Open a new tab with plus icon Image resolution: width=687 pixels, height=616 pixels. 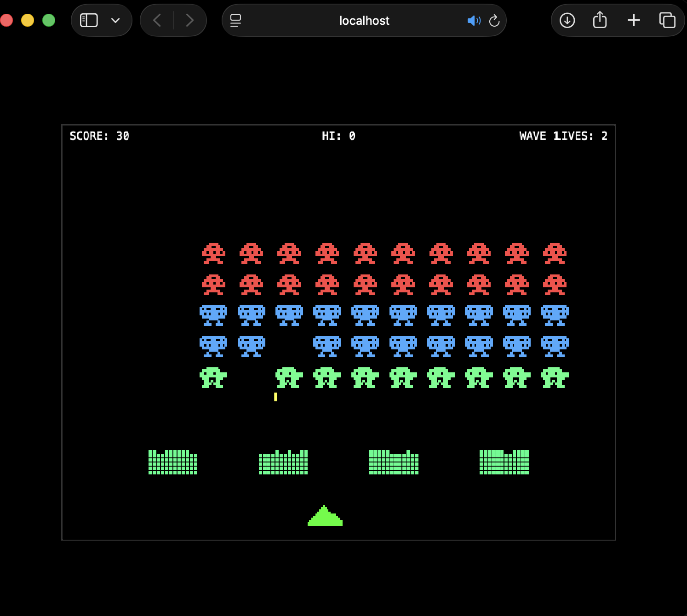pos(634,20)
